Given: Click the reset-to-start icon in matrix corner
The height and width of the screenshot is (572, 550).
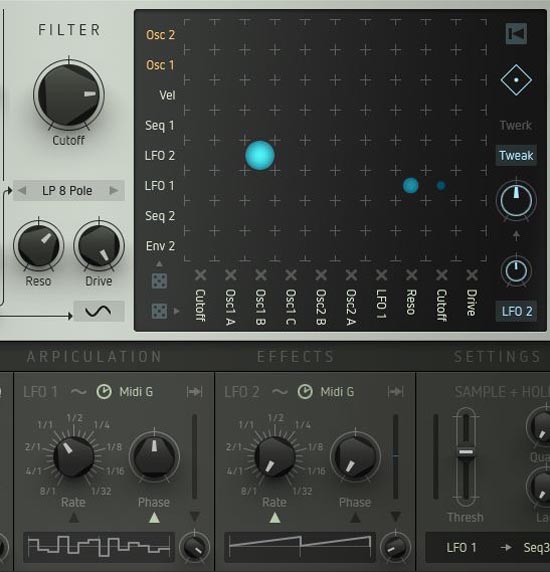Looking at the screenshot, I should pyautogui.click(x=516, y=34).
